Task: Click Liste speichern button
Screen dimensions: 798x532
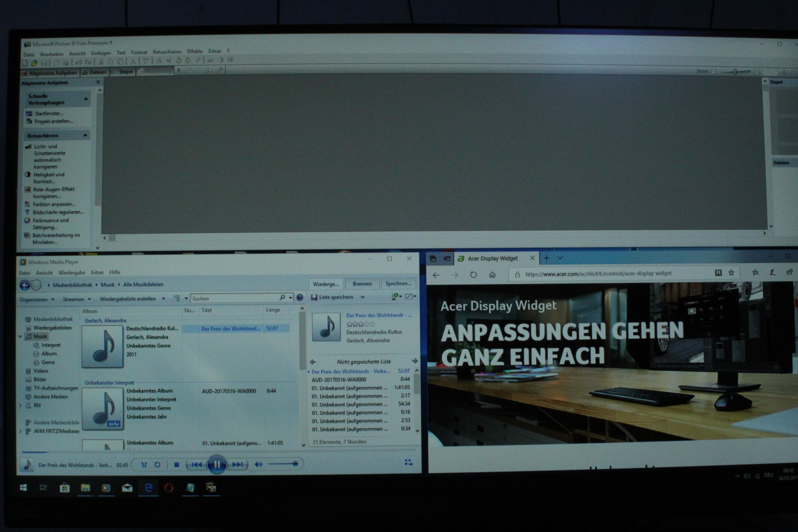Action: [332, 297]
